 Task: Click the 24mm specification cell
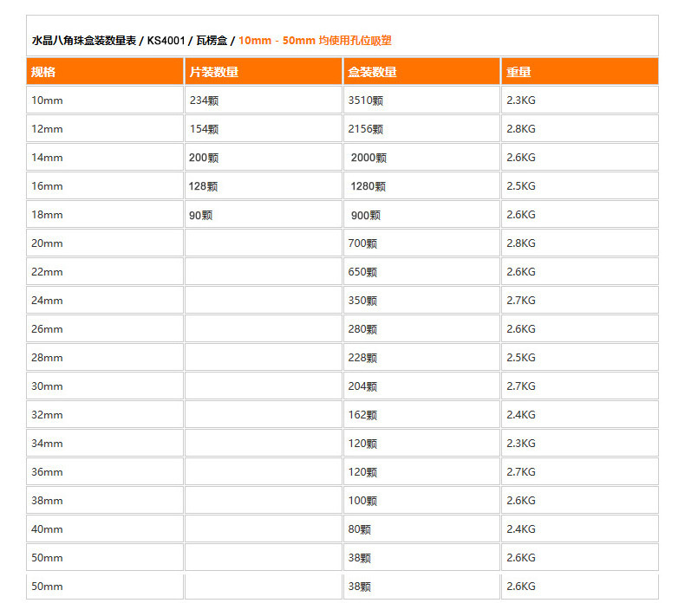(x=47, y=301)
